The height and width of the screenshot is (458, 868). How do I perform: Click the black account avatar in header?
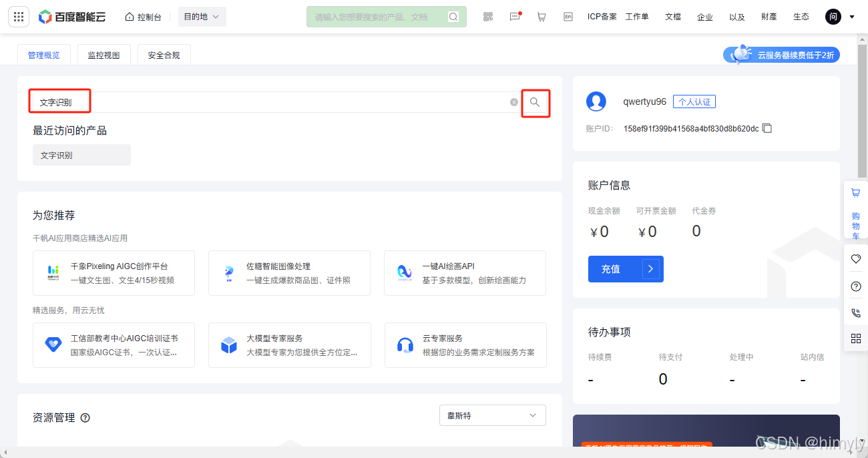(833, 17)
